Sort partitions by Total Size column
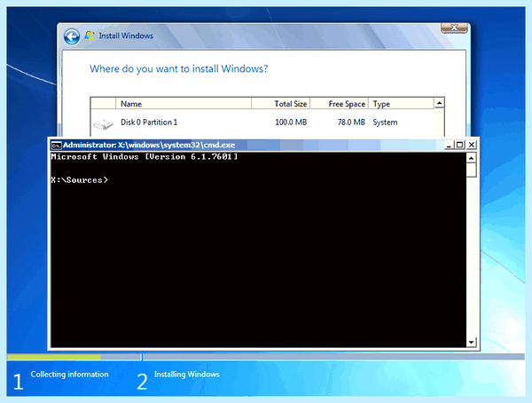This screenshot has height=403, width=532. click(x=280, y=104)
